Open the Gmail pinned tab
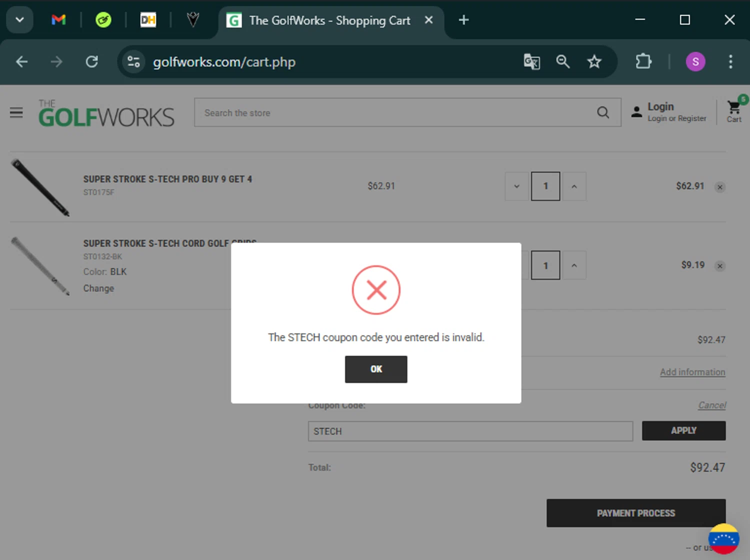750x560 pixels. tap(58, 20)
